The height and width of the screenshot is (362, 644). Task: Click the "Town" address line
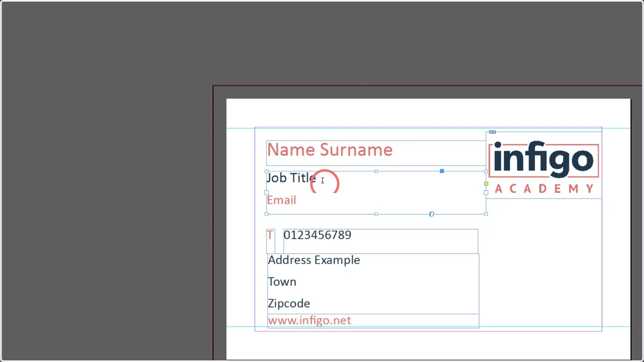pyautogui.click(x=282, y=282)
